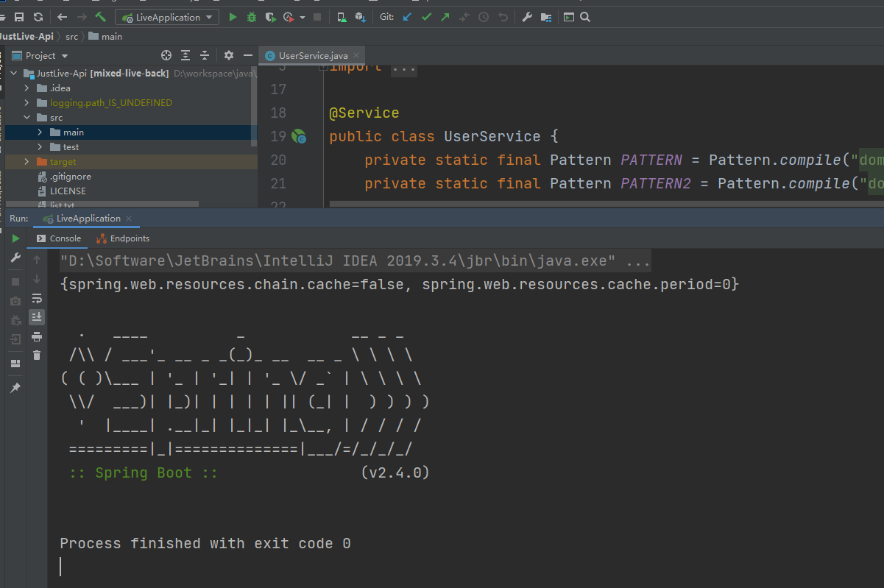Clear console with trash icon
Image resolution: width=884 pixels, height=588 pixels.
pyautogui.click(x=37, y=355)
